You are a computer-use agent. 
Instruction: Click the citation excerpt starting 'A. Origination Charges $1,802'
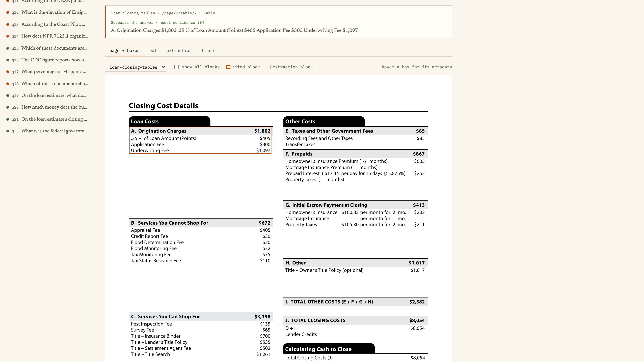click(234, 30)
